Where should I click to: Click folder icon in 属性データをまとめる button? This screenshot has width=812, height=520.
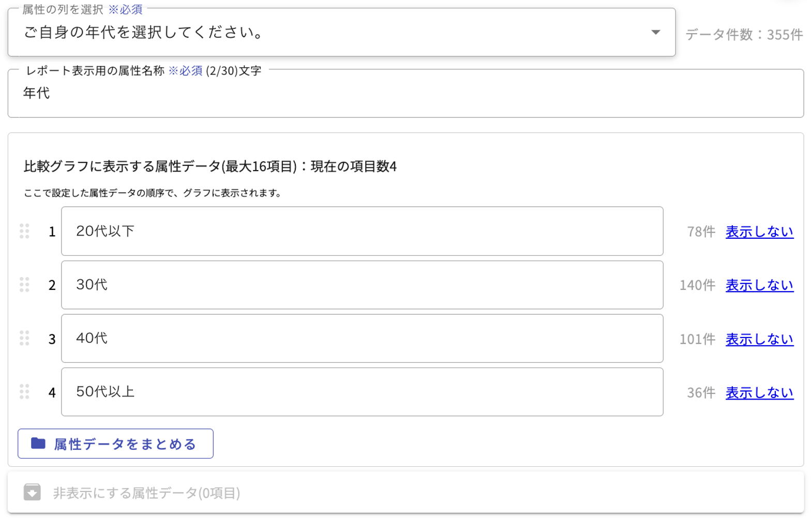pyautogui.click(x=38, y=443)
